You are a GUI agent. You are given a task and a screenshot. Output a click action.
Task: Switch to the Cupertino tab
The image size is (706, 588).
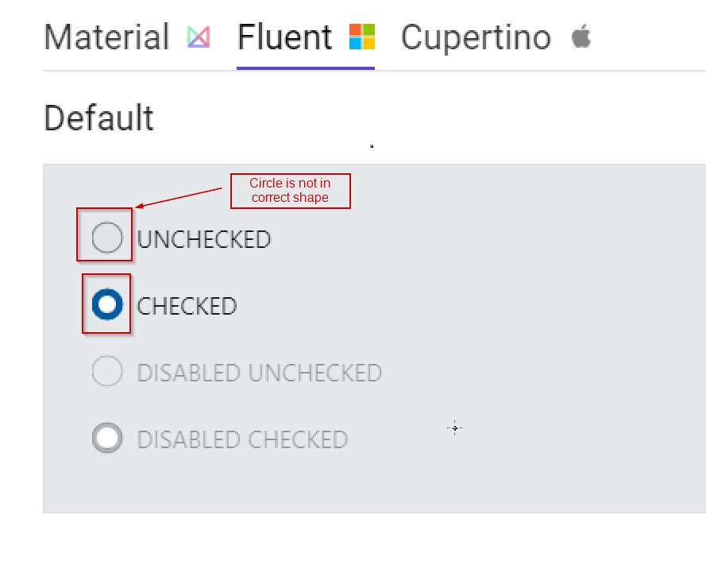tap(476, 37)
